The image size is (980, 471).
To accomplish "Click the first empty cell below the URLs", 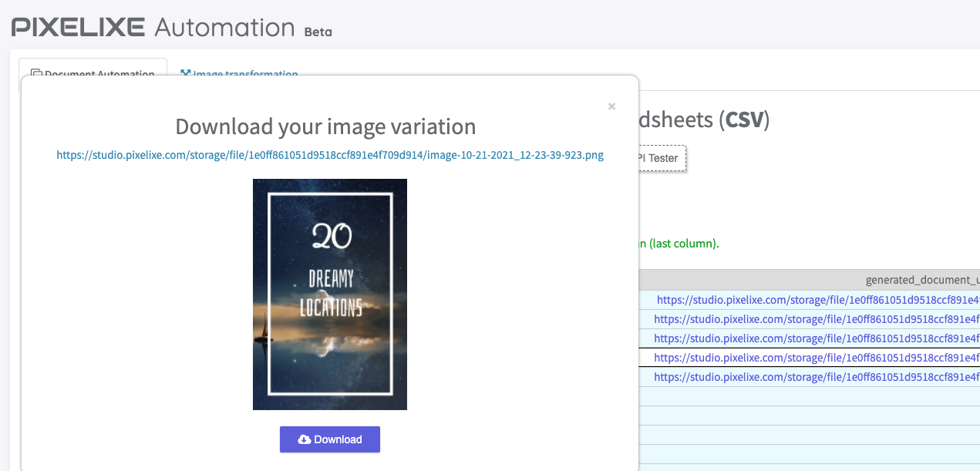I will coord(810,396).
